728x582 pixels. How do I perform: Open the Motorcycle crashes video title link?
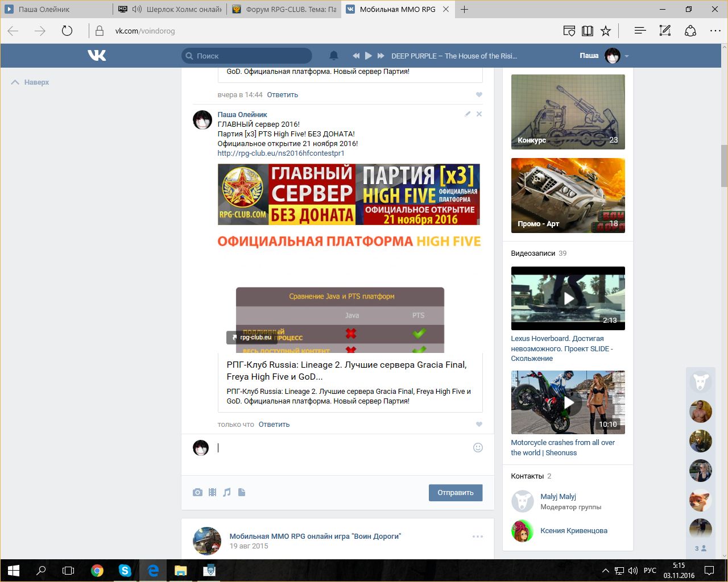(563, 448)
